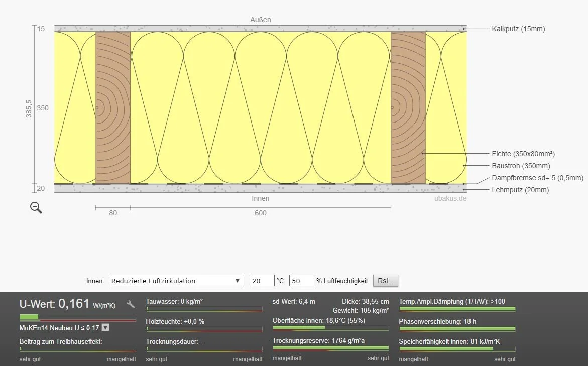
Task: Select Fichte (350x80mm²) layer label
Action: [x=523, y=153]
